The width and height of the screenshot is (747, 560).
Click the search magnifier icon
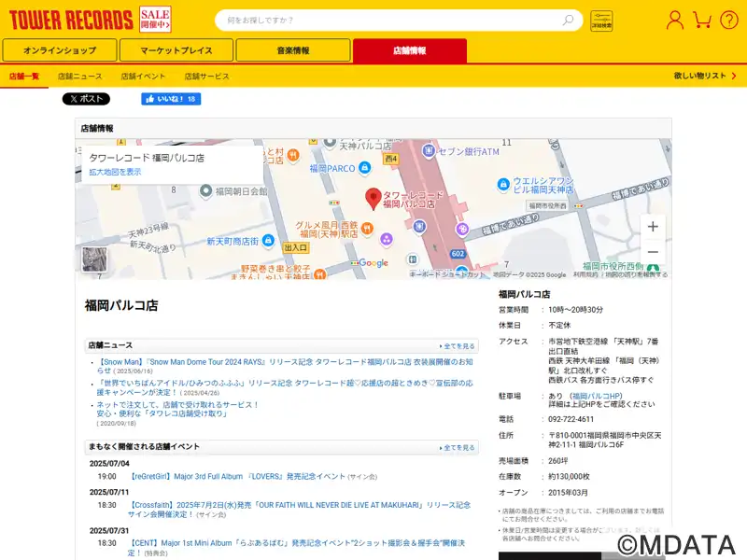click(568, 20)
